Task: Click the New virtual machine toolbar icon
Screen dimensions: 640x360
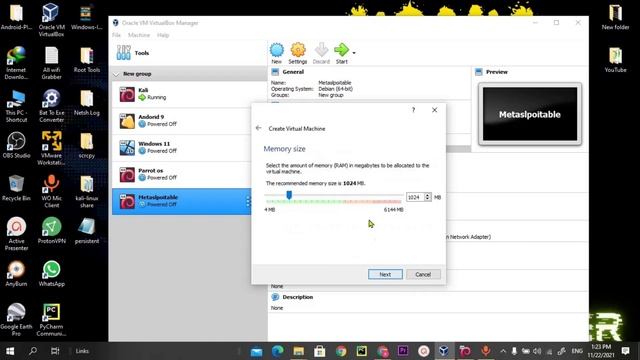Action: pyautogui.click(x=277, y=53)
